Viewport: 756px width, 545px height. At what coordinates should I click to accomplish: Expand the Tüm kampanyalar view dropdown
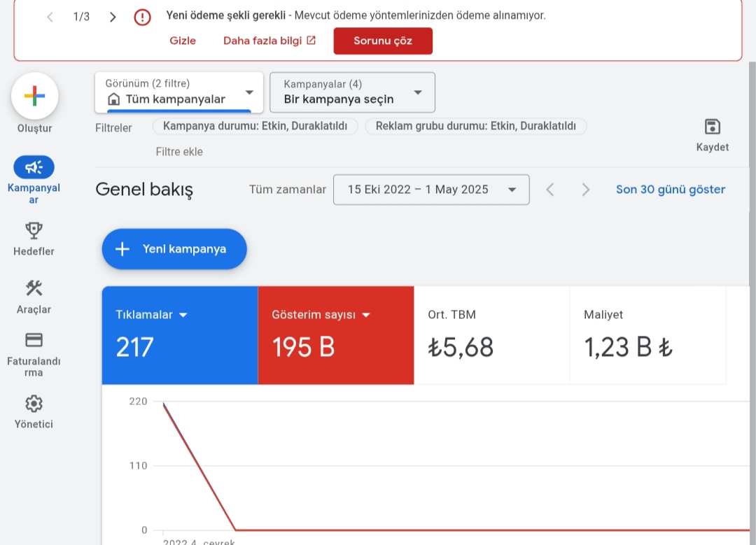[x=179, y=92]
